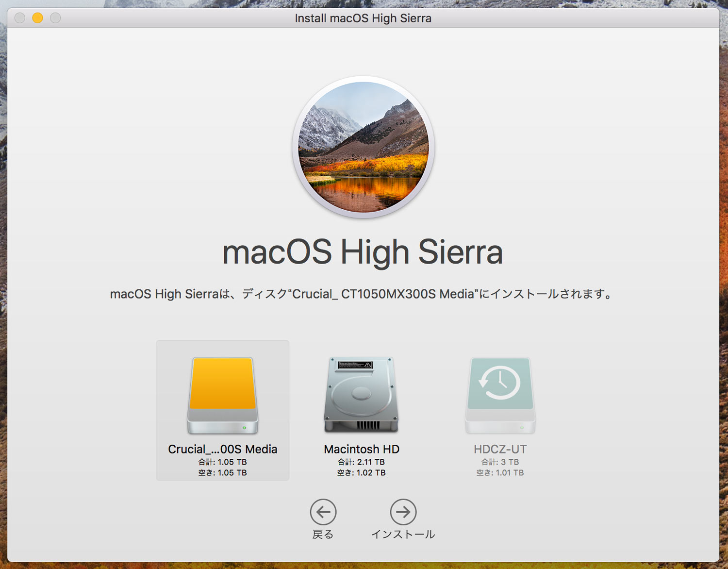Select the Macintosh HD drive icon
728x569 pixels.
361,395
